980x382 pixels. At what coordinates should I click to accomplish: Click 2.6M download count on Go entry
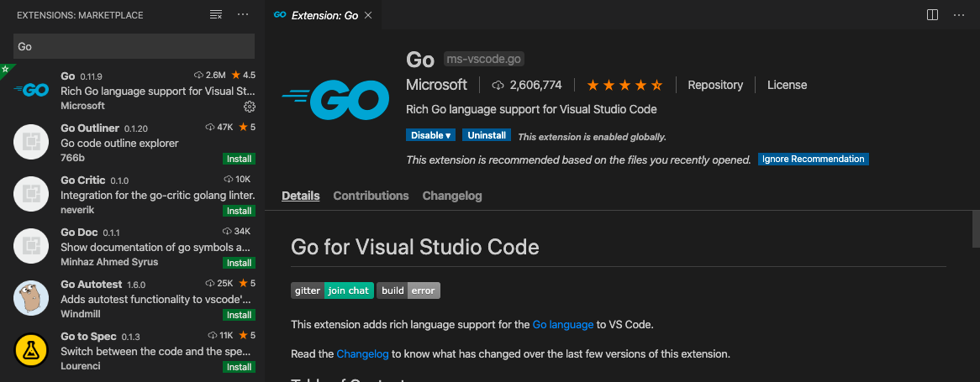click(x=210, y=75)
